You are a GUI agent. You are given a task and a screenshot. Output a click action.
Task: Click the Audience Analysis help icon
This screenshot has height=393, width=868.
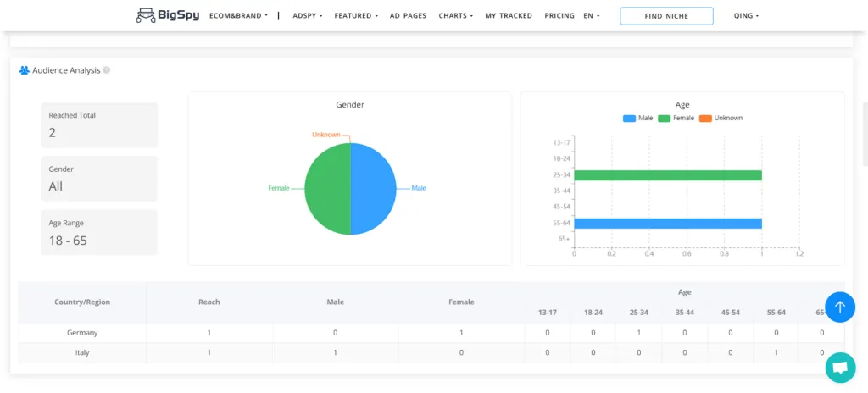tap(107, 70)
